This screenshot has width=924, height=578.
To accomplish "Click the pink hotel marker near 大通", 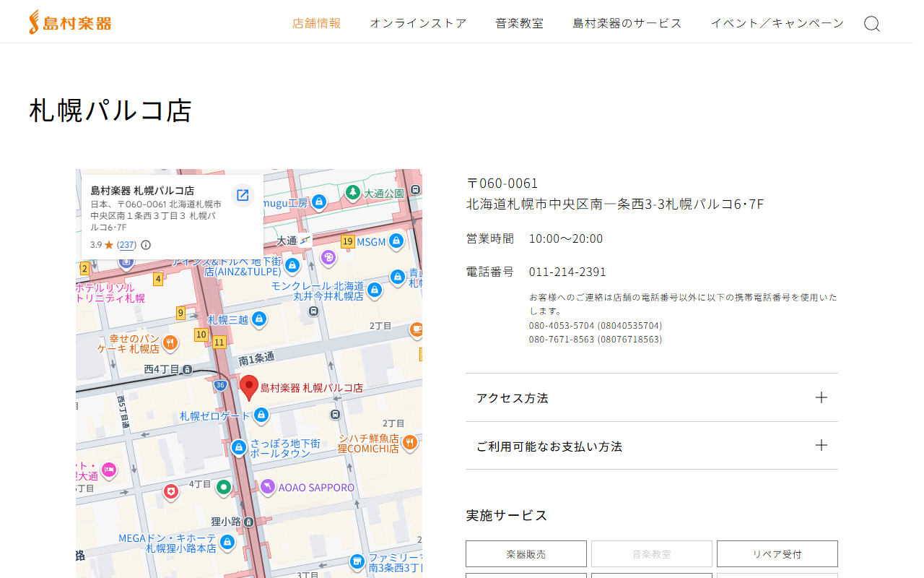I will pos(109,470).
